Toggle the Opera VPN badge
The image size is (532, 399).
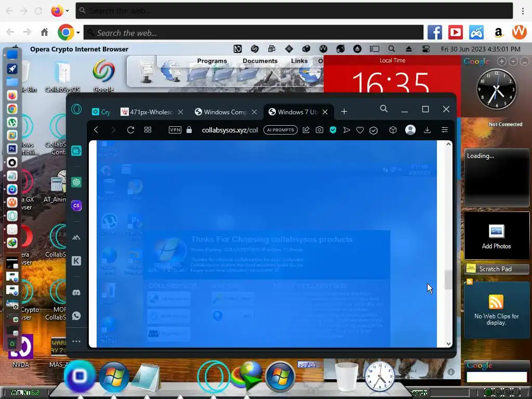175,130
